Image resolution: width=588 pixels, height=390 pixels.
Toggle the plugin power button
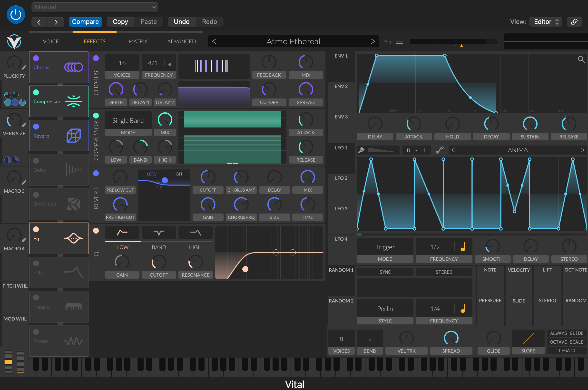(16, 15)
